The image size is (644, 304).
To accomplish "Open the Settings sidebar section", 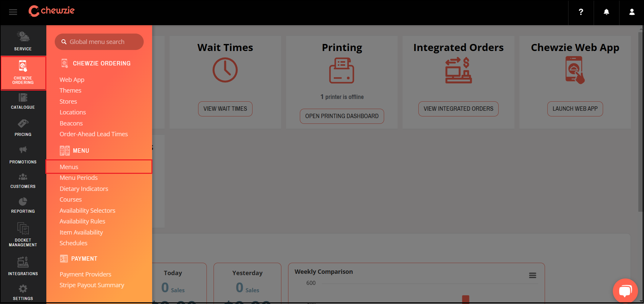I will [x=23, y=292].
